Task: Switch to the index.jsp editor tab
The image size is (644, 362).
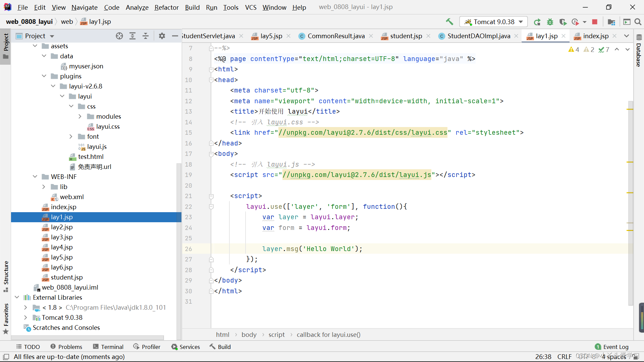Action: tap(596, 36)
